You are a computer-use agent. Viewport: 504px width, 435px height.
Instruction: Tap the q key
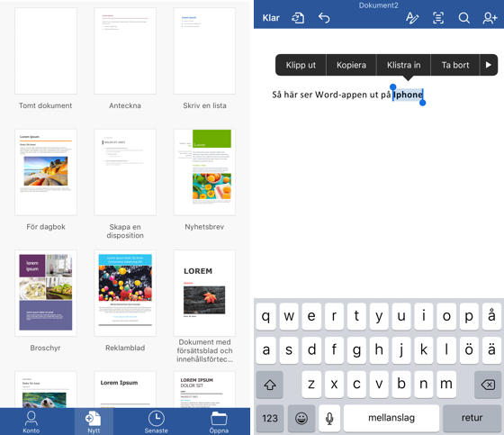(x=265, y=316)
